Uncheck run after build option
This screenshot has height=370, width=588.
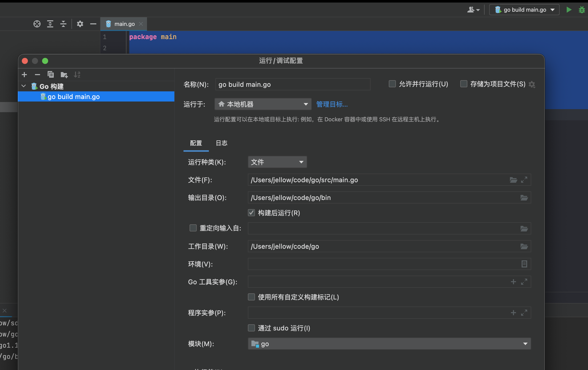point(251,213)
